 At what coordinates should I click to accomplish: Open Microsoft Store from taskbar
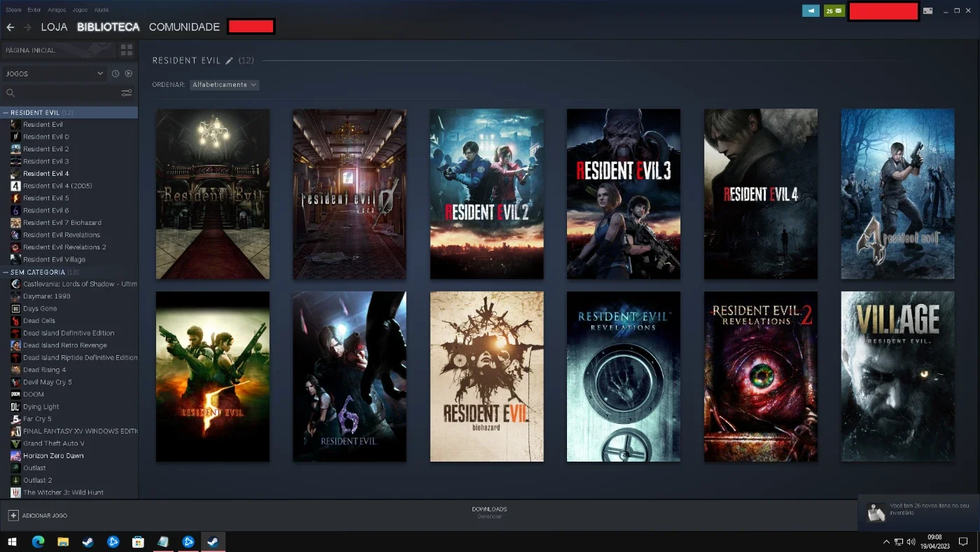(x=138, y=541)
